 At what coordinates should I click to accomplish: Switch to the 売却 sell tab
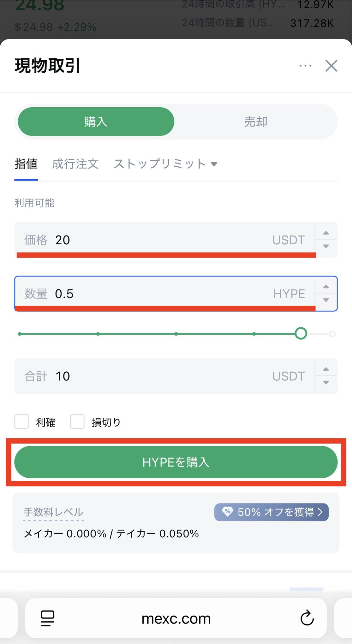pyautogui.click(x=255, y=121)
